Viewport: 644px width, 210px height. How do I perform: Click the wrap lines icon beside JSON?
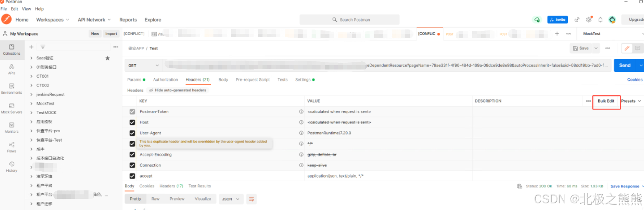point(251,199)
